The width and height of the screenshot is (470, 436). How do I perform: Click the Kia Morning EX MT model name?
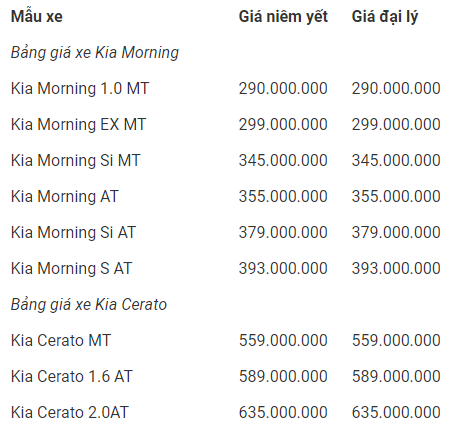[79, 125]
